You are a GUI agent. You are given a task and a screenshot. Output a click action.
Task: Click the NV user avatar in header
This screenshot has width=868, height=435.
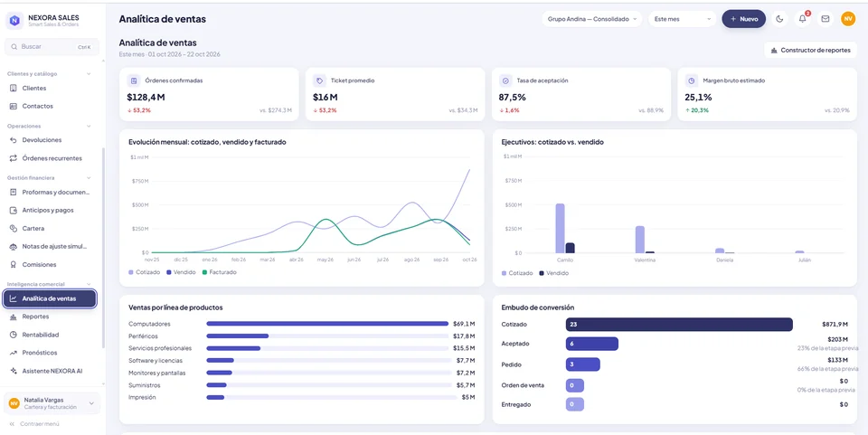click(x=847, y=19)
